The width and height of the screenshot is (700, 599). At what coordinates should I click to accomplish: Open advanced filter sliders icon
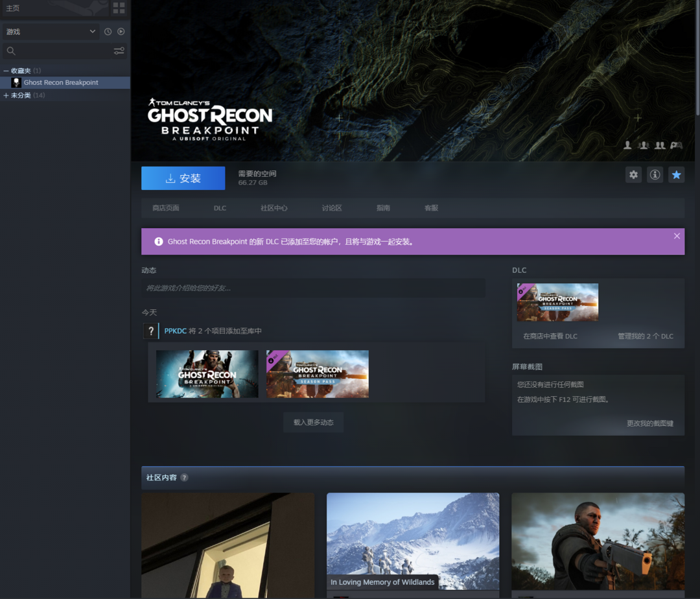[x=119, y=51]
